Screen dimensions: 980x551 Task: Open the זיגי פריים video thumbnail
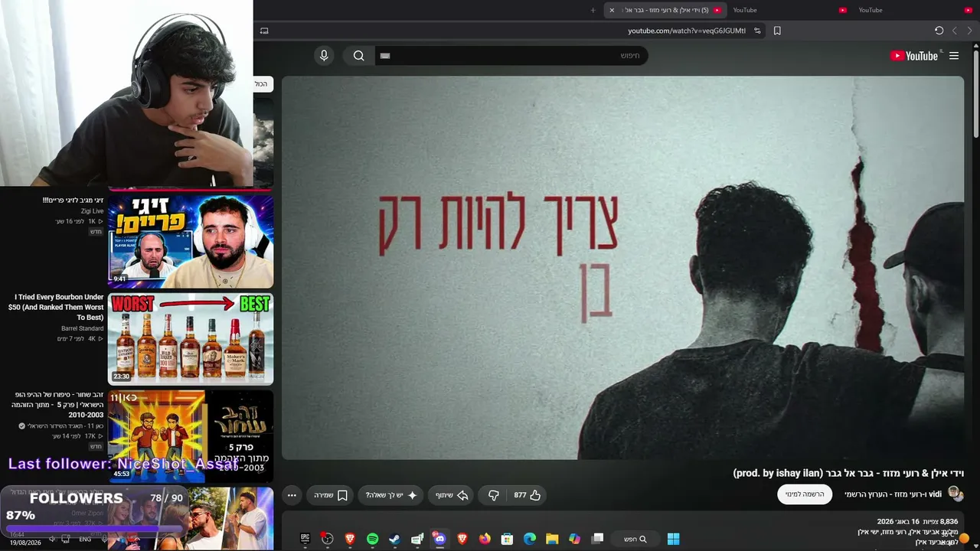(191, 240)
